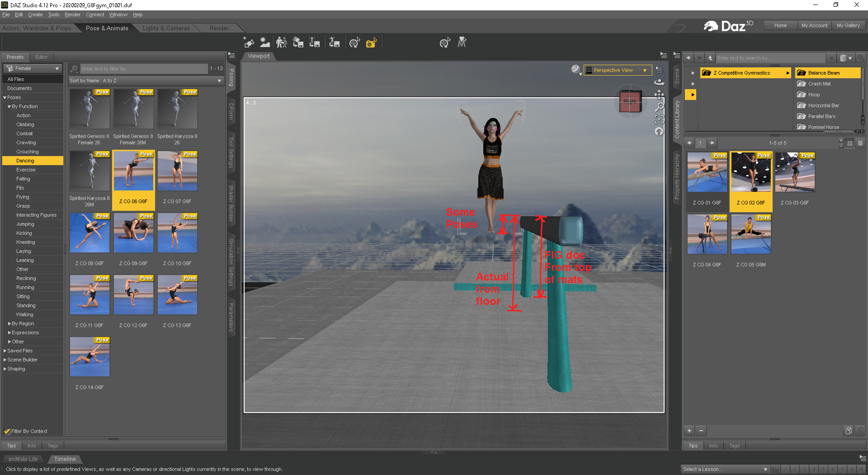Click the transfer between two figures icon
Screen dimensions: 868x475
click(x=281, y=43)
